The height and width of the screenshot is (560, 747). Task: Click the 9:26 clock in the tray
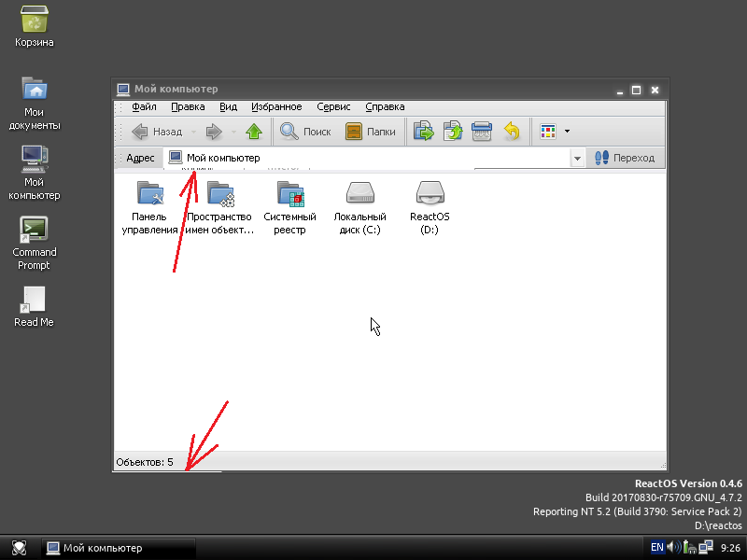[x=730, y=548]
